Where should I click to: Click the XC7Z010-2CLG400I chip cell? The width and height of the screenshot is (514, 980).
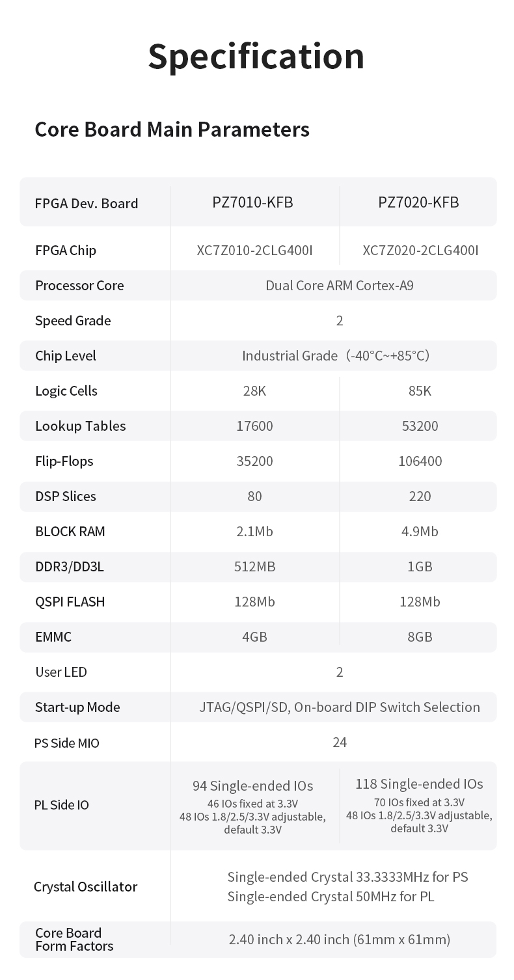point(254,251)
